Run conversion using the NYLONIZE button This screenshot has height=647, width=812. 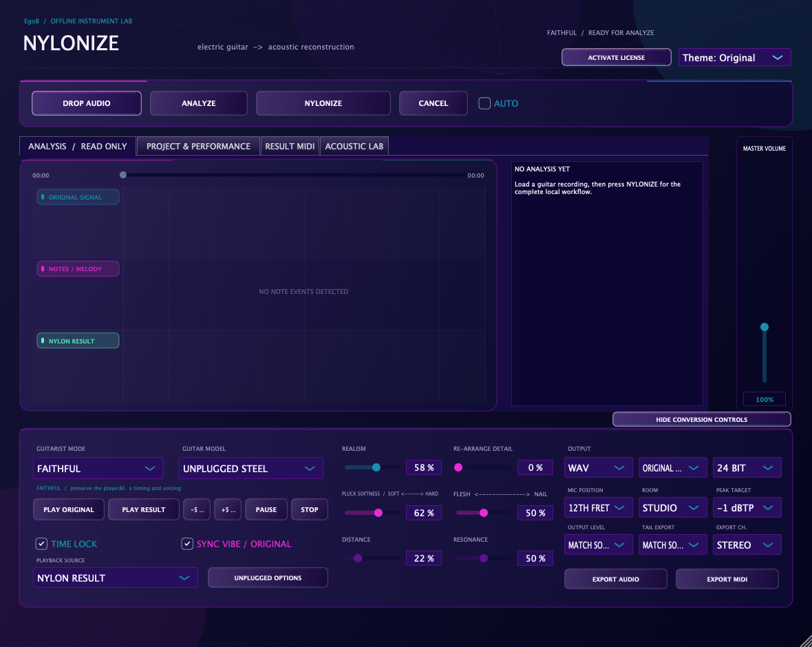tap(323, 103)
